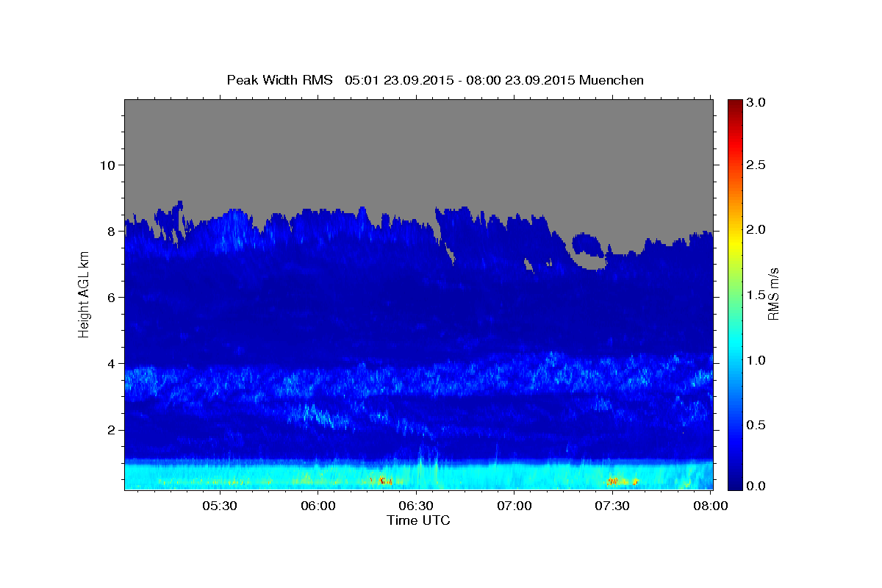Screen dimensions: 882x588
Task: Click the height tick label 10
Action: coord(107,165)
